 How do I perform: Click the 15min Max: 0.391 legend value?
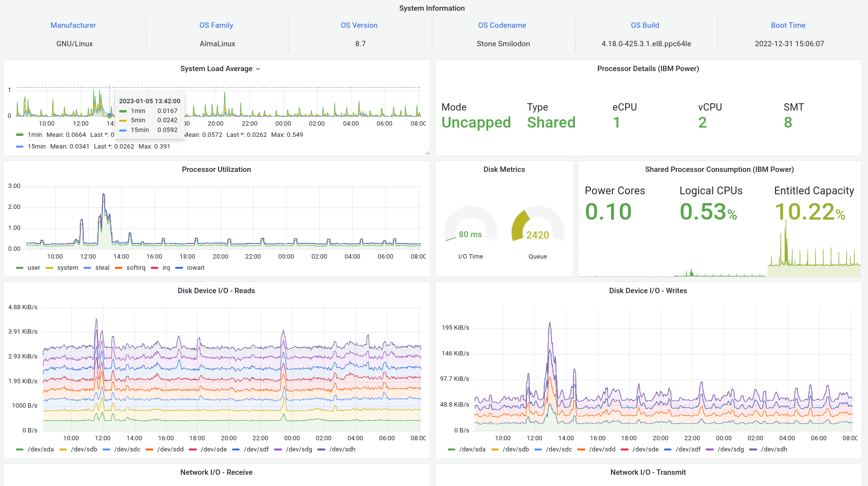click(x=154, y=147)
